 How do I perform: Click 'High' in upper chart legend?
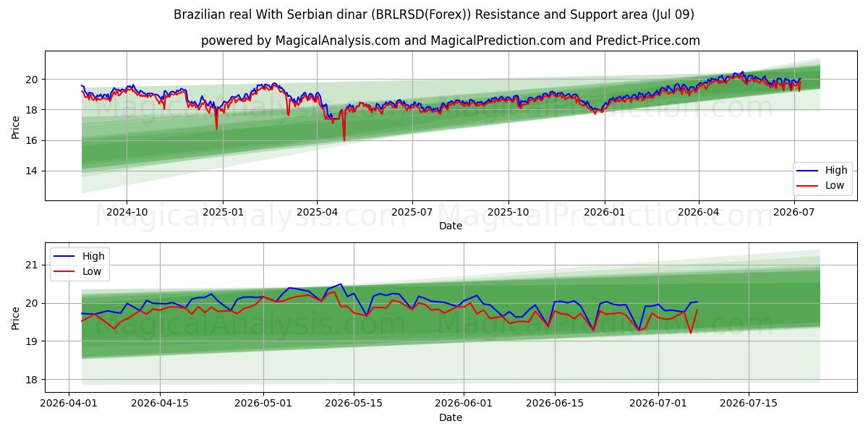836,171
